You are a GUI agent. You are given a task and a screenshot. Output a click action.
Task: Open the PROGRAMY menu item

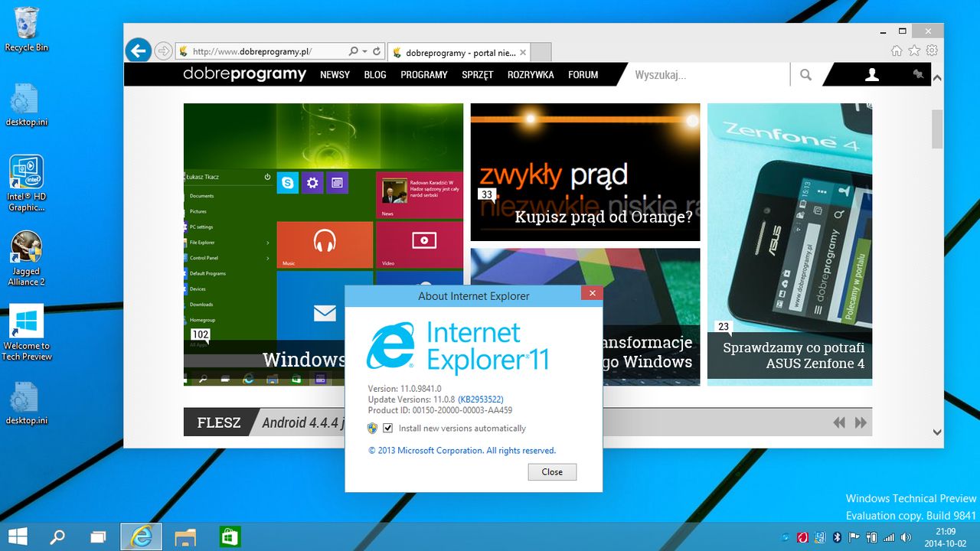(x=424, y=75)
